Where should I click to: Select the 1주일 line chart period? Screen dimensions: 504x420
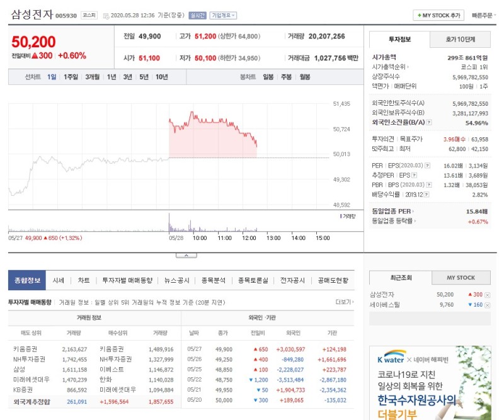[71, 77]
